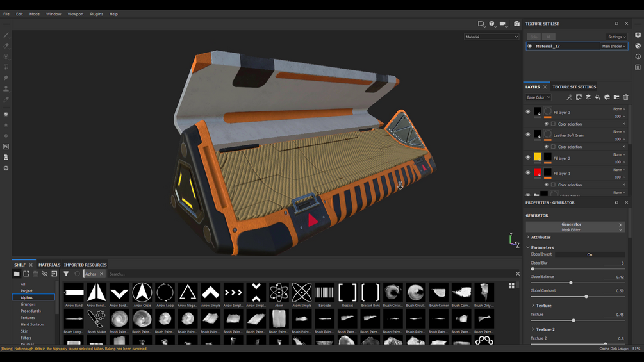The image size is (644, 362).
Task: Select the Paint brush tool
Action: [6, 35]
